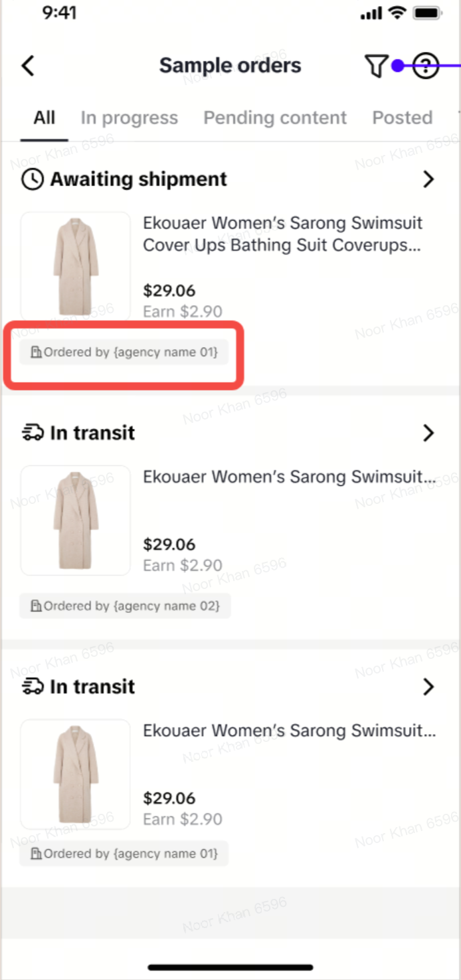This screenshot has height=980, width=461.
Task: Switch to the Pending content tab
Action: pos(275,118)
